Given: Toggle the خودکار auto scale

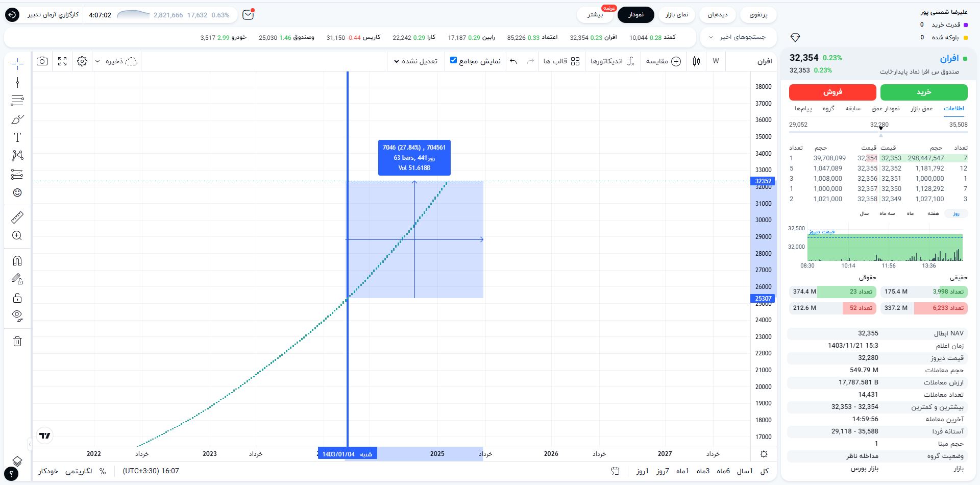Looking at the screenshot, I should tap(48, 471).
